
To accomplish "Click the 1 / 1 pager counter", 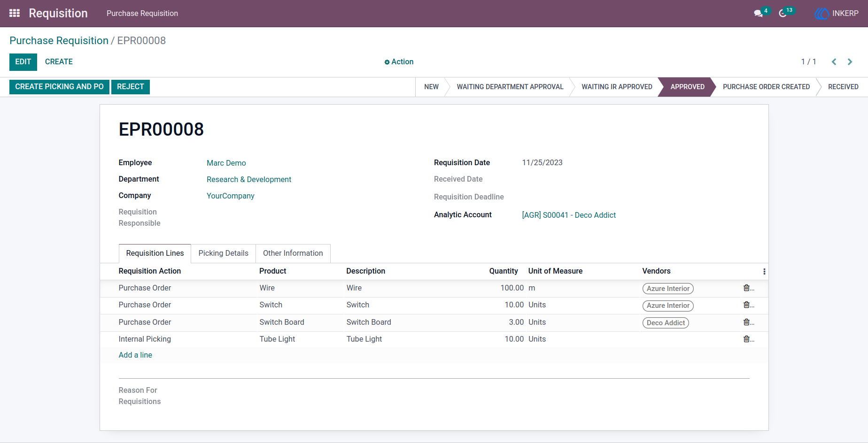I will coord(808,62).
